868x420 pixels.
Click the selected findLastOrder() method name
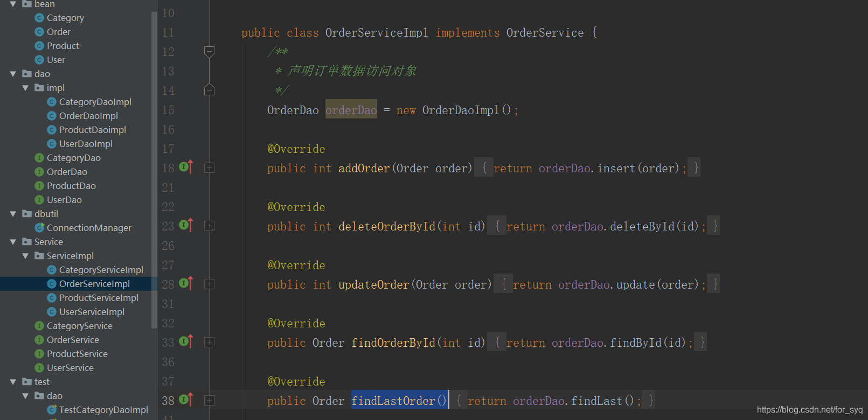pyautogui.click(x=399, y=401)
